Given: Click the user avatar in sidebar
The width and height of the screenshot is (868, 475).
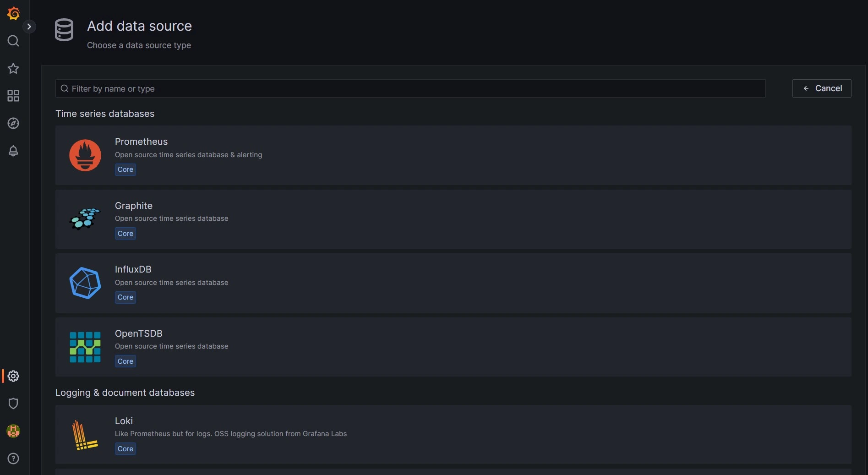Looking at the screenshot, I should point(13,431).
